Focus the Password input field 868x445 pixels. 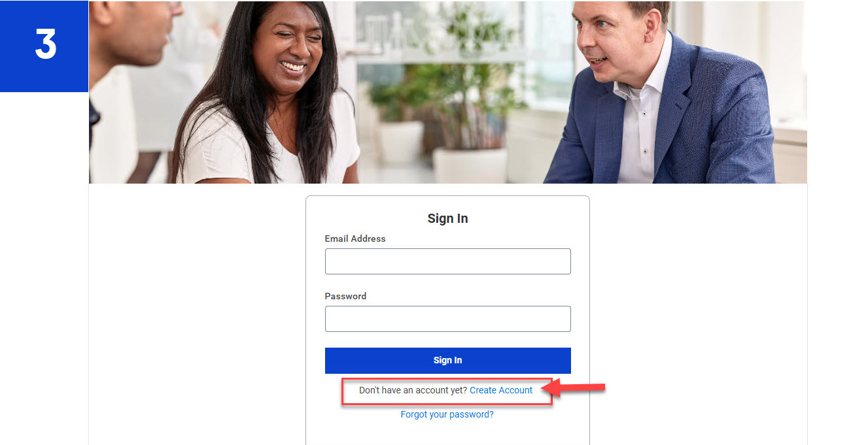pyautogui.click(x=447, y=319)
